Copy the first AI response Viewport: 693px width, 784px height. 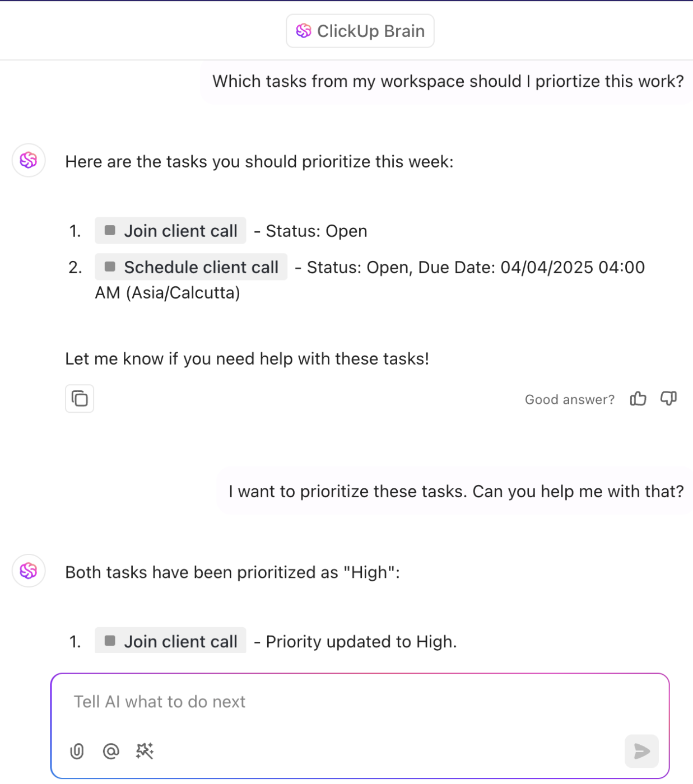point(80,399)
